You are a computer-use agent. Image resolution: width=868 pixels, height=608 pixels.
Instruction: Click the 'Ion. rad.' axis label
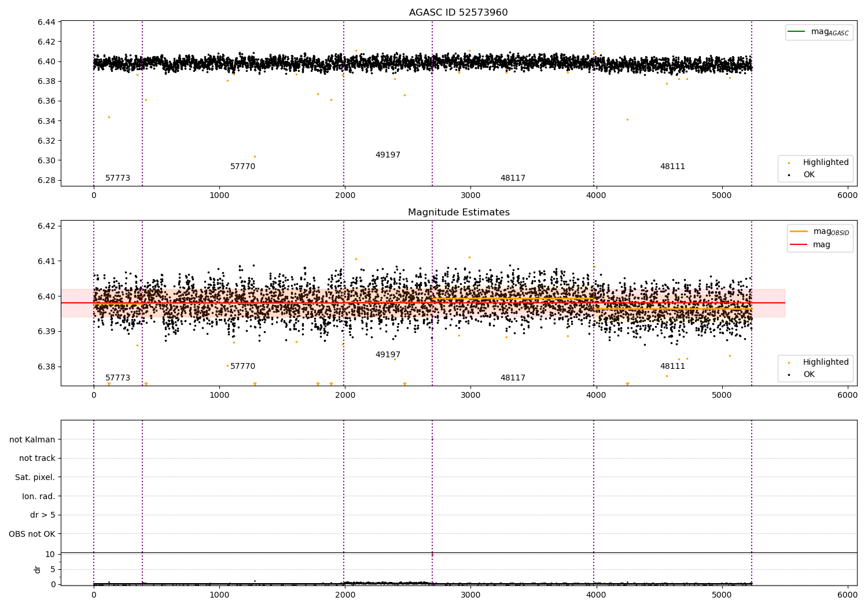pos(39,496)
